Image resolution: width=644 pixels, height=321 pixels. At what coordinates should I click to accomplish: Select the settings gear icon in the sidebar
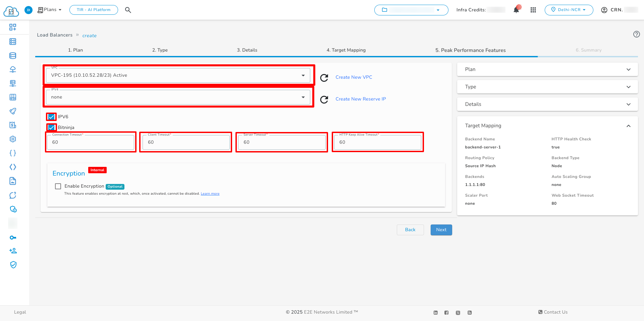[13, 139]
